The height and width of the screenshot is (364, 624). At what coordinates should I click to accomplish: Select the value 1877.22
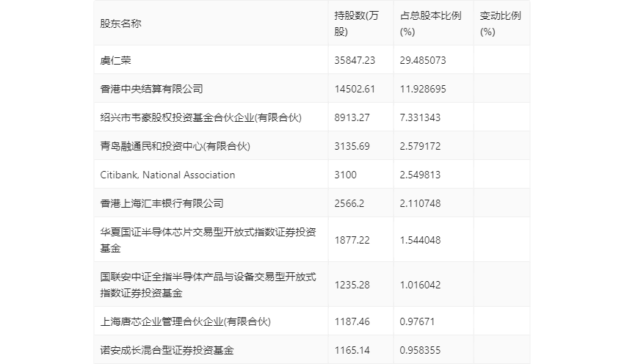tap(352, 240)
